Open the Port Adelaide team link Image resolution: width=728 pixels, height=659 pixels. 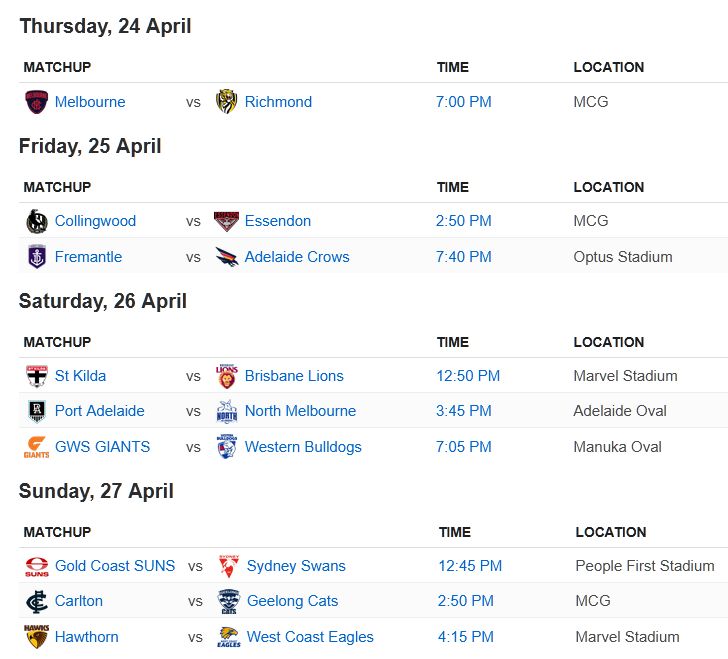point(99,411)
